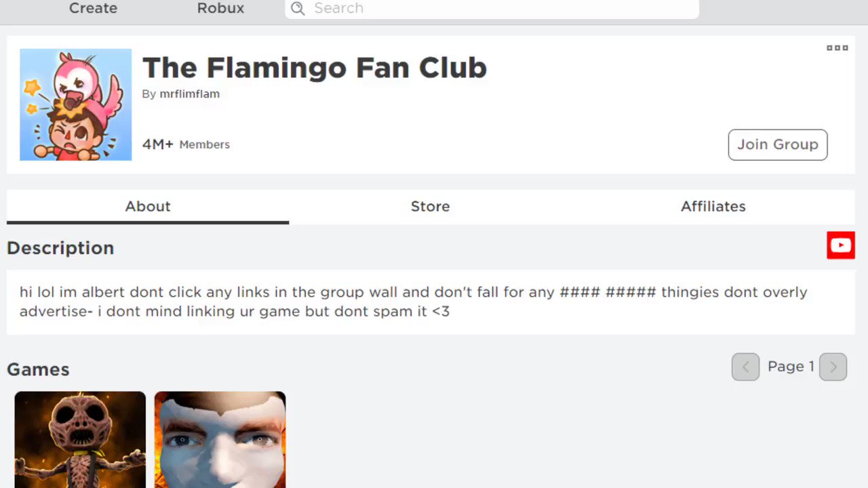Open the three-dot group options menu
The image size is (868, 488).
[x=837, y=48]
